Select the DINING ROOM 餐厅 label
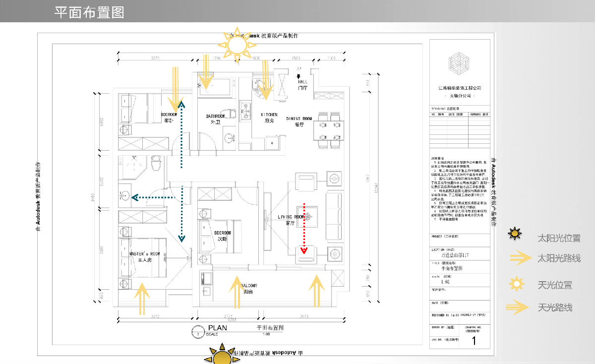Screen dimensions: 595x364 (x=299, y=121)
